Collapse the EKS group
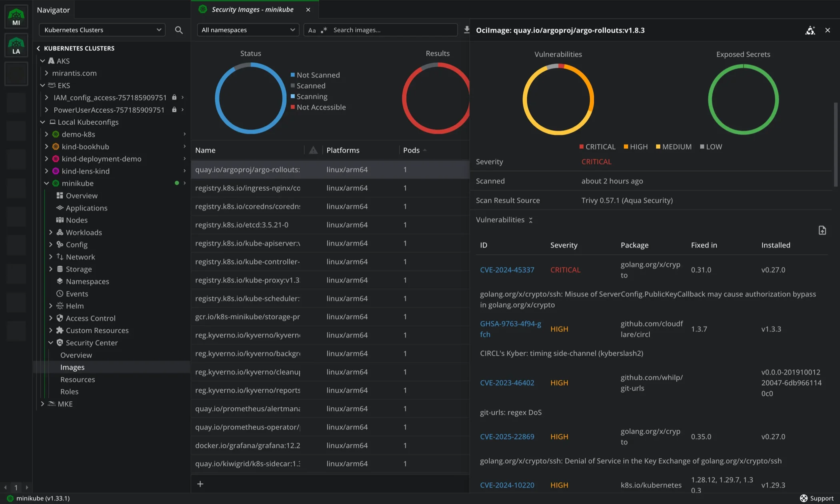 pyautogui.click(x=43, y=85)
